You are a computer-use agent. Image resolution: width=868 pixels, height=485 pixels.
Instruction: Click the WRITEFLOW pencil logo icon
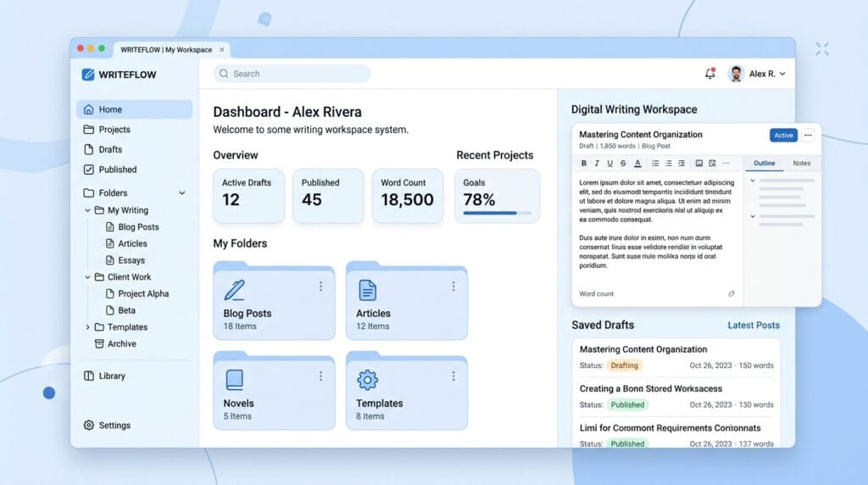[x=88, y=74]
